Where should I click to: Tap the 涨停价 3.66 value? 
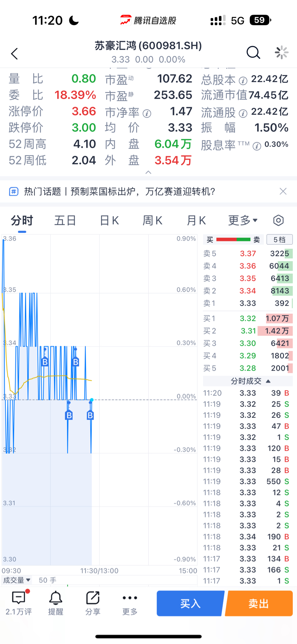tap(84, 111)
